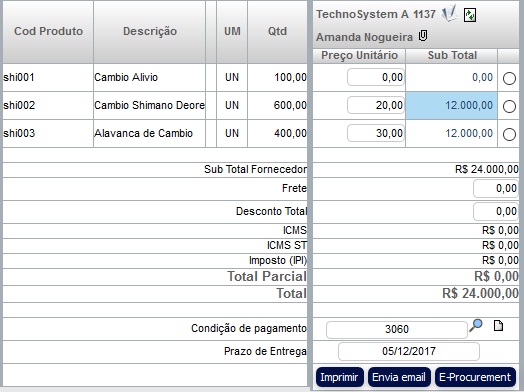Click the Condição de pagamento label
The height and width of the screenshot is (392, 524).
click(x=249, y=329)
